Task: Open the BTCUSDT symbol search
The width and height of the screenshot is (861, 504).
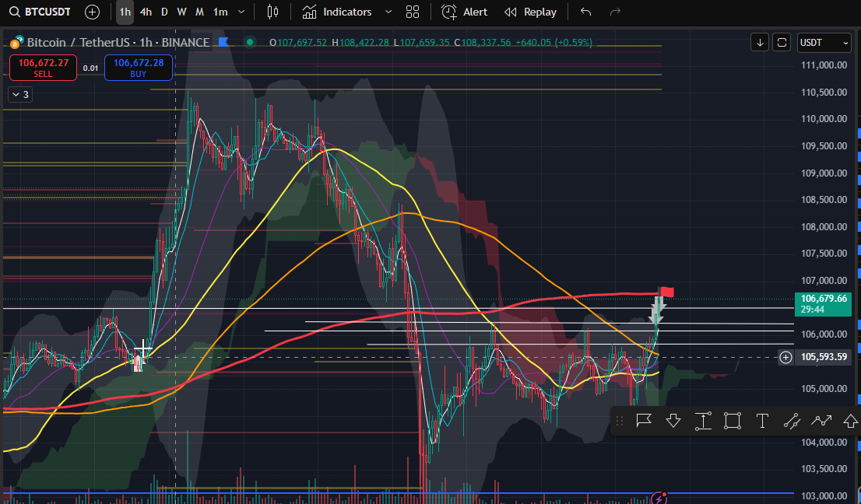Action: click(x=40, y=12)
